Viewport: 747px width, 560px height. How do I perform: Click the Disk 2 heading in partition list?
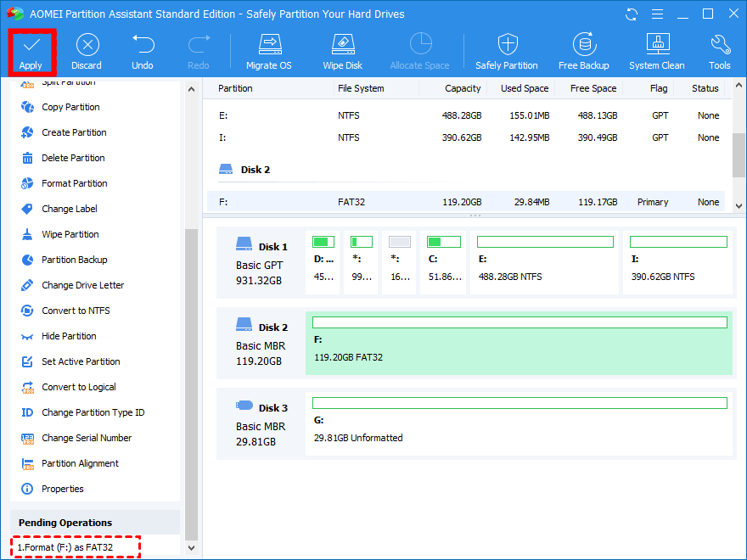tap(256, 170)
